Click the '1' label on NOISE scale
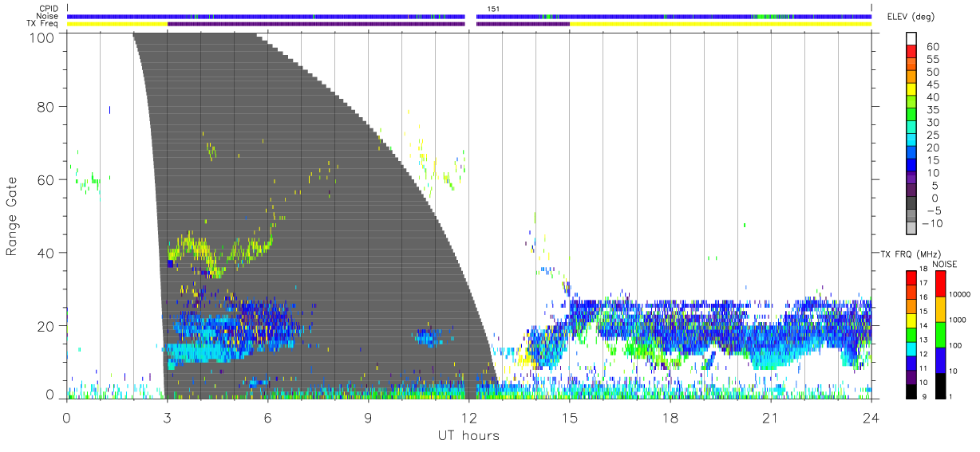The height and width of the screenshot is (452, 980). pos(952,396)
